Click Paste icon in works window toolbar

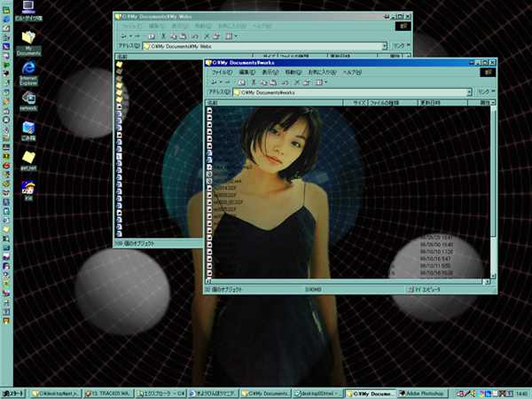[273, 82]
